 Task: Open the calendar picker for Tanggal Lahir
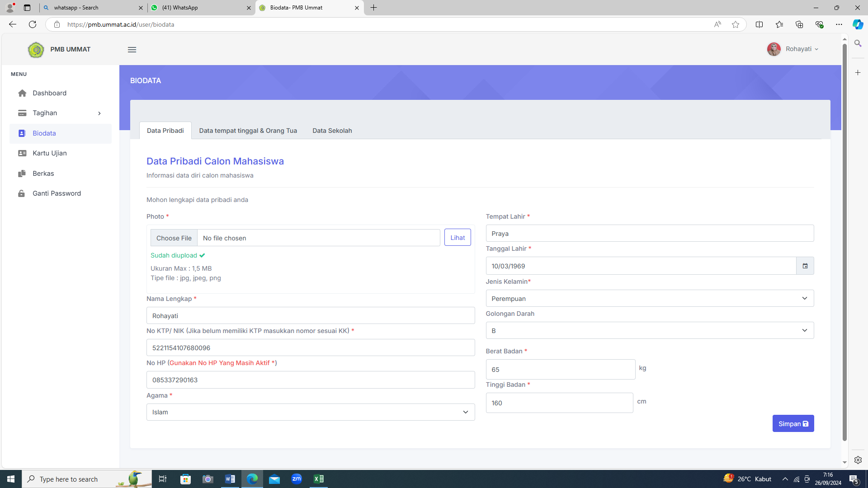tap(805, 266)
